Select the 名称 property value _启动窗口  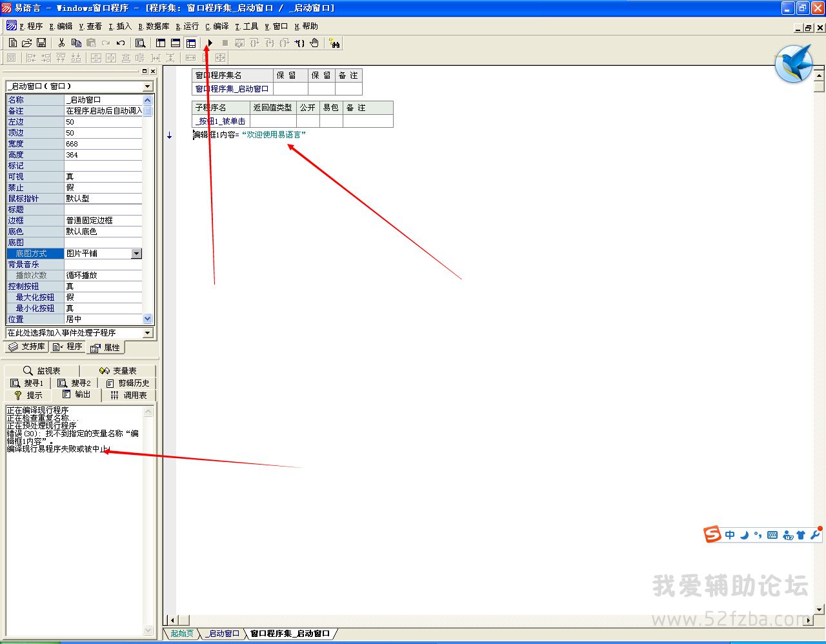(x=103, y=100)
